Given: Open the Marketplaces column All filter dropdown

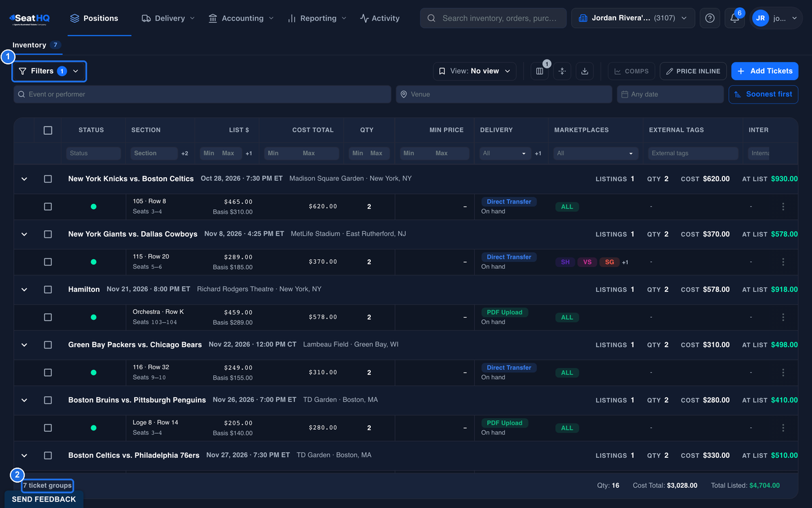Looking at the screenshot, I should pos(595,154).
